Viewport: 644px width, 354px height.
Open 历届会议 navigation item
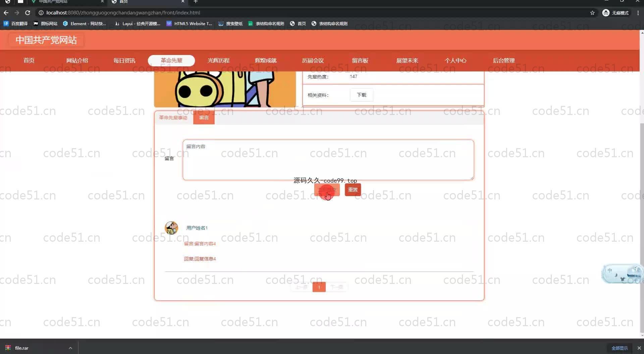click(x=313, y=60)
